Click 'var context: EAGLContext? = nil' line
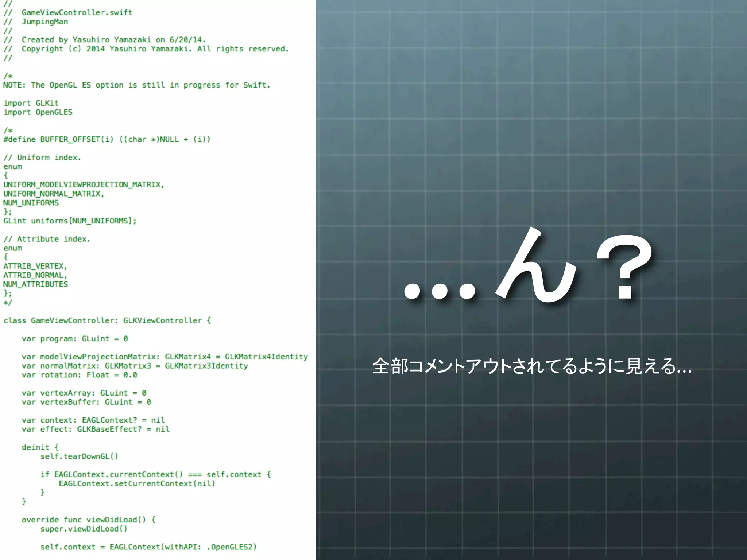The image size is (747, 560). 93,420
